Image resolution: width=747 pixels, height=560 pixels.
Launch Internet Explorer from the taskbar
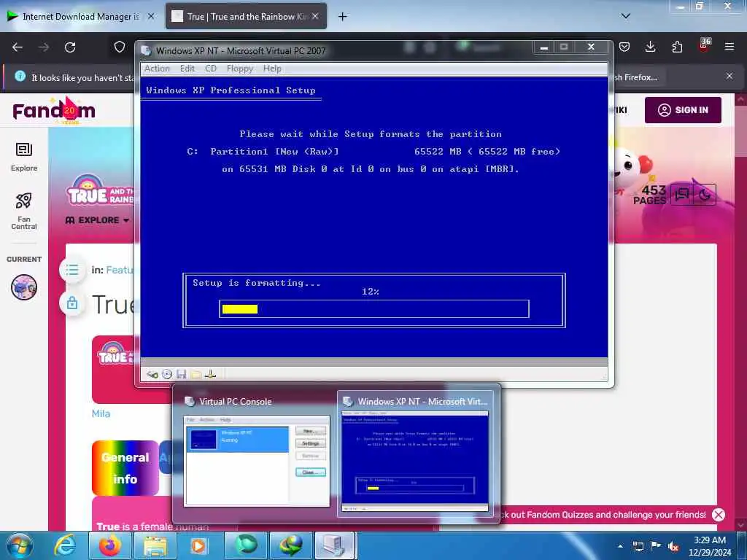pyautogui.click(x=65, y=545)
